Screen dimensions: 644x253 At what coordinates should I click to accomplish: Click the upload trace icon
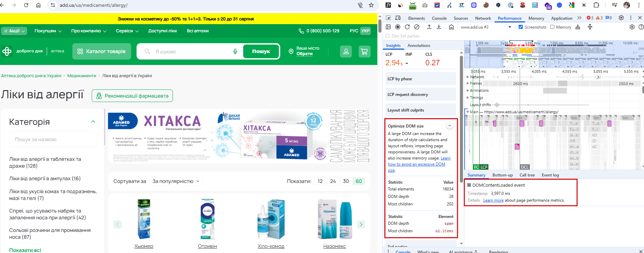point(429,27)
